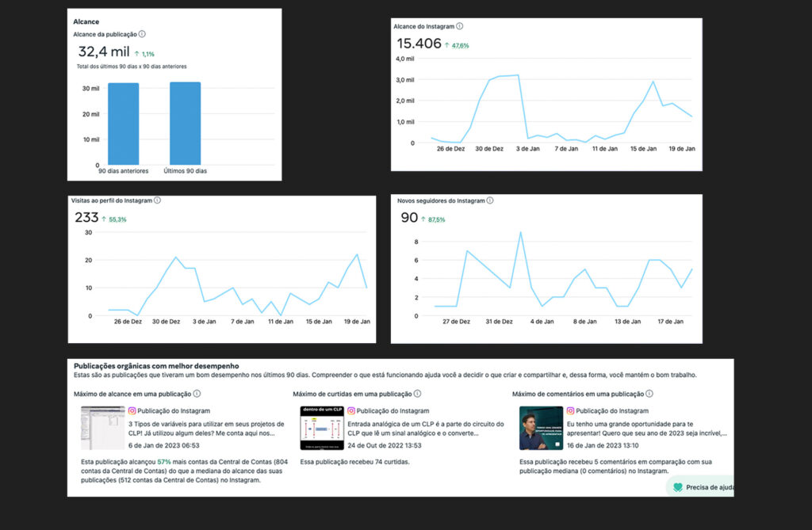Open info tooltip for Novos seguidores
The height and width of the screenshot is (530, 812).
click(488, 200)
